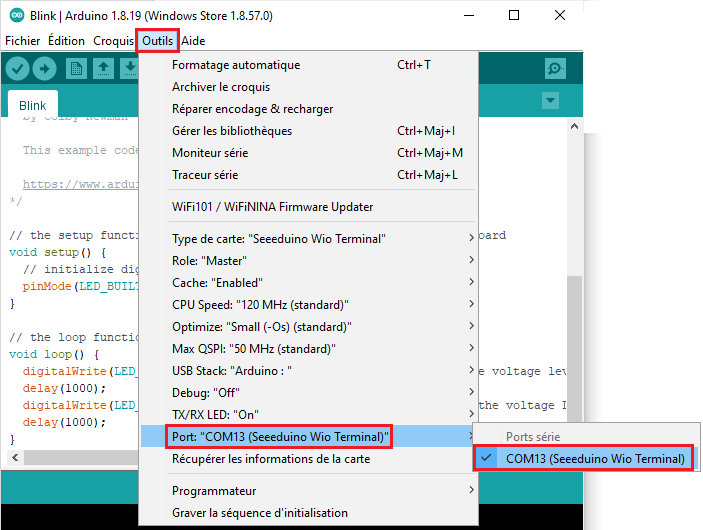Open Traceur série entry
The width and height of the screenshot is (703, 530).
308,175
